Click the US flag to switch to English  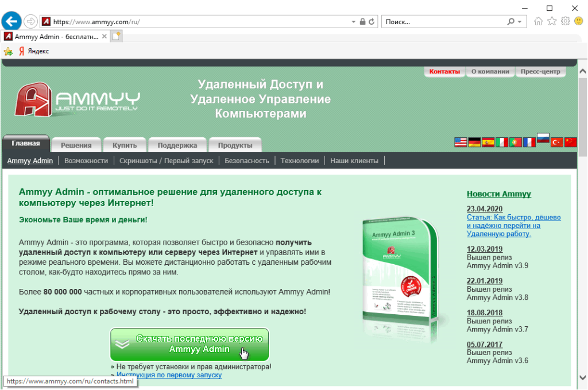(461, 142)
